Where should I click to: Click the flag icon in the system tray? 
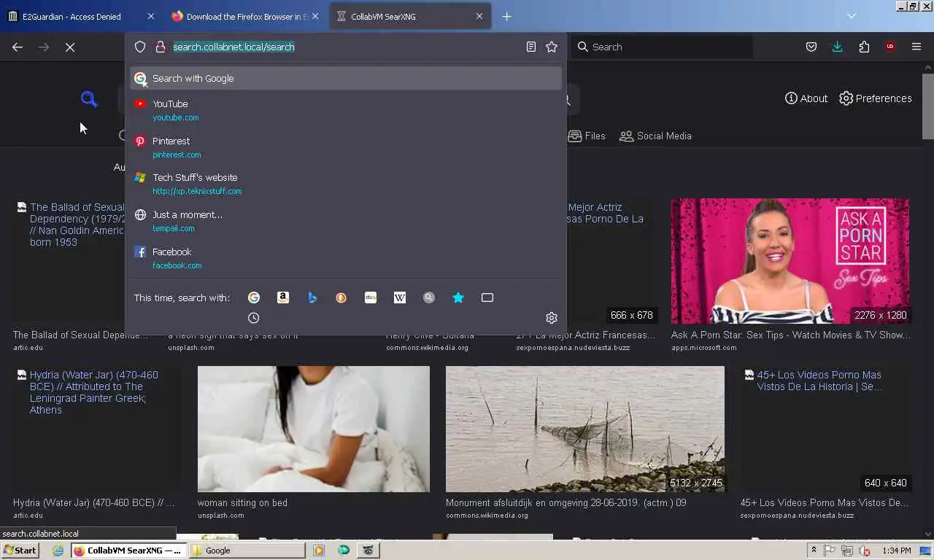point(830,551)
